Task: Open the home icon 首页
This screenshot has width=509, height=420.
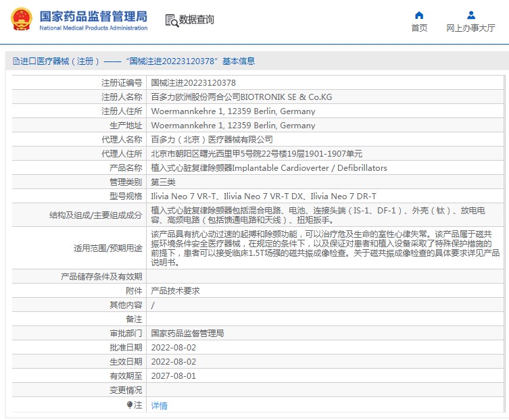Action: pos(419,16)
